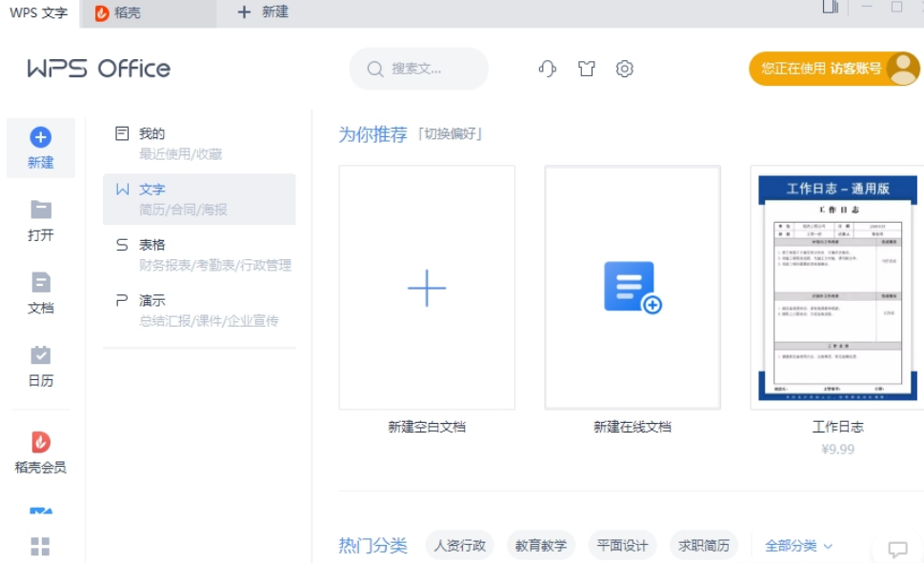The image size is (924, 563).
Task: Click the blue mail icon in sidebar
Action: coord(41,511)
